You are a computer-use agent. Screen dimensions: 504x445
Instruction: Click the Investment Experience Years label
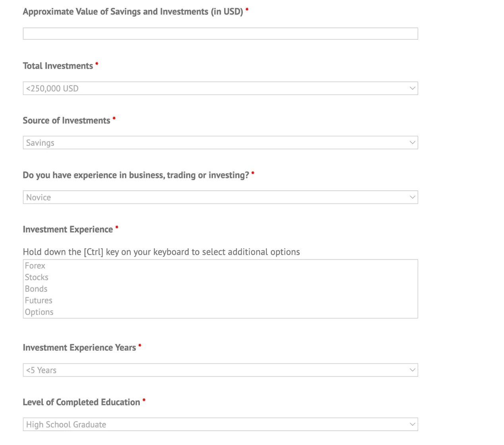(x=79, y=348)
